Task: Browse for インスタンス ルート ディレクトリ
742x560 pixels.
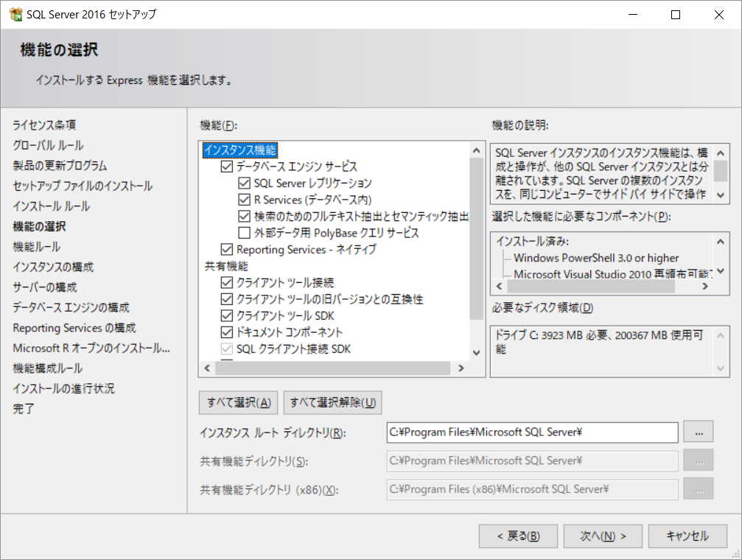Action: 699,432
